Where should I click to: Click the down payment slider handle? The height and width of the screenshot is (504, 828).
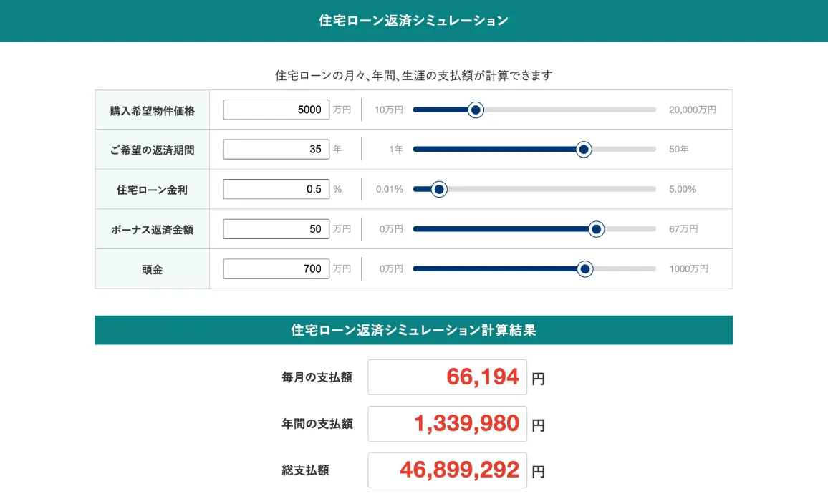(585, 268)
